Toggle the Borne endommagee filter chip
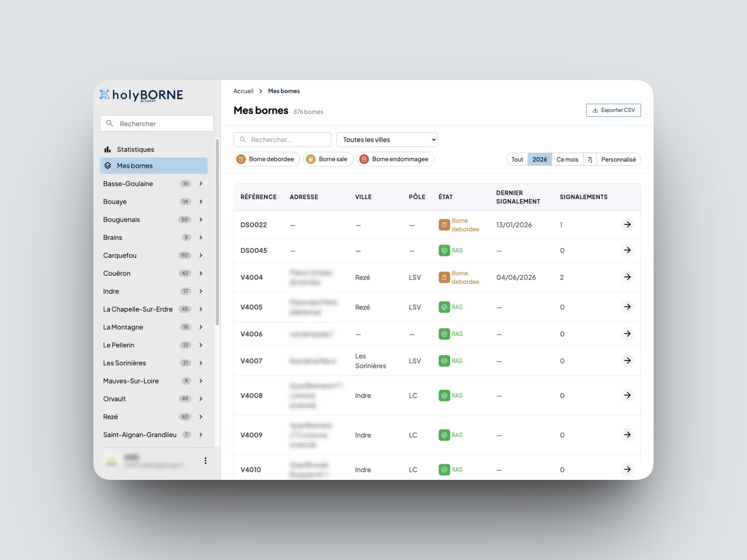The height and width of the screenshot is (560, 747). coord(395,159)
